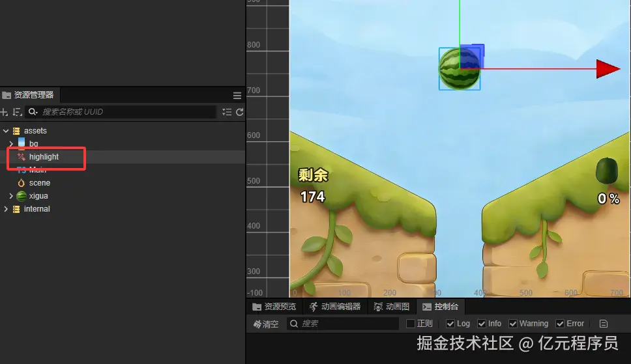This screenshot has height=364, width=631.
Task: Open the asset search type magnifier dropdown
Action: [33, 112]
